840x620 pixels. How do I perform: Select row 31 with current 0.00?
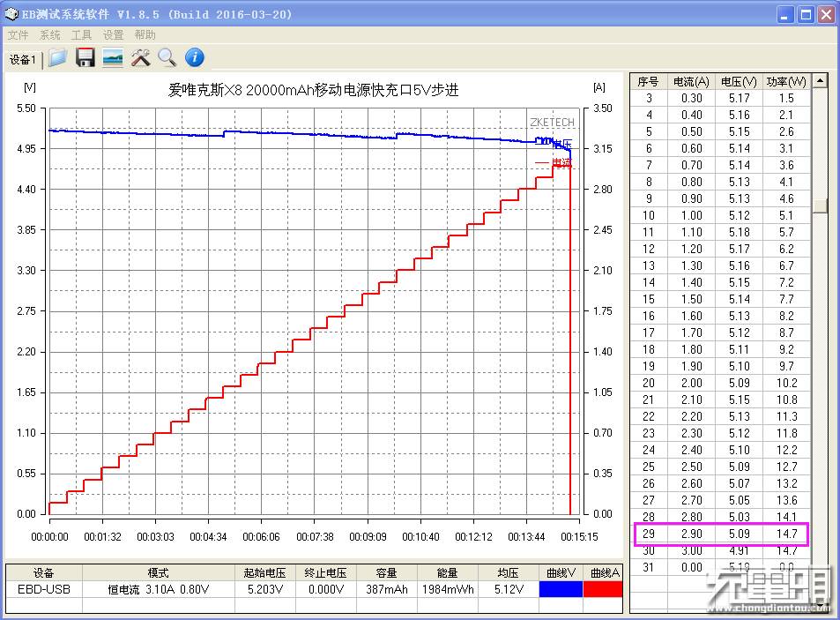(x=720, y=567)
